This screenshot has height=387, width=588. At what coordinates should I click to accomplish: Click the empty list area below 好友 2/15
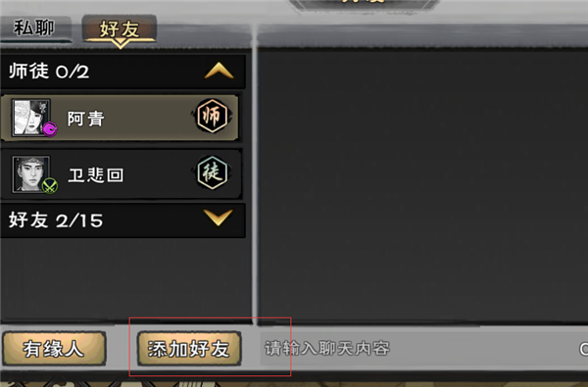coord(125,279)
